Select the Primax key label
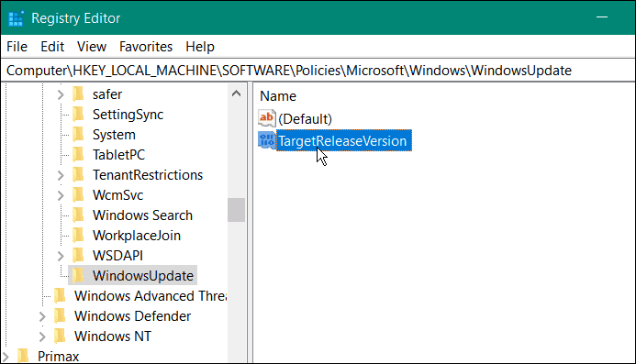 (59, 357)
